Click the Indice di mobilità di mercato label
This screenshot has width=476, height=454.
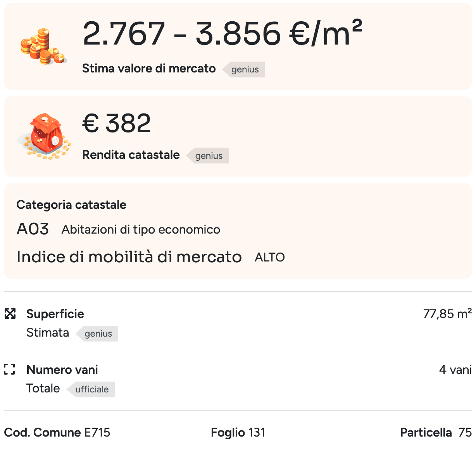(x=129, y=257)
